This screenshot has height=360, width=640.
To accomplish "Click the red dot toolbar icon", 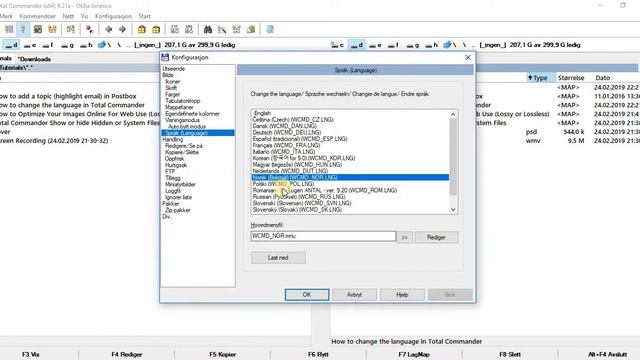I will click(x=89, y=29).
